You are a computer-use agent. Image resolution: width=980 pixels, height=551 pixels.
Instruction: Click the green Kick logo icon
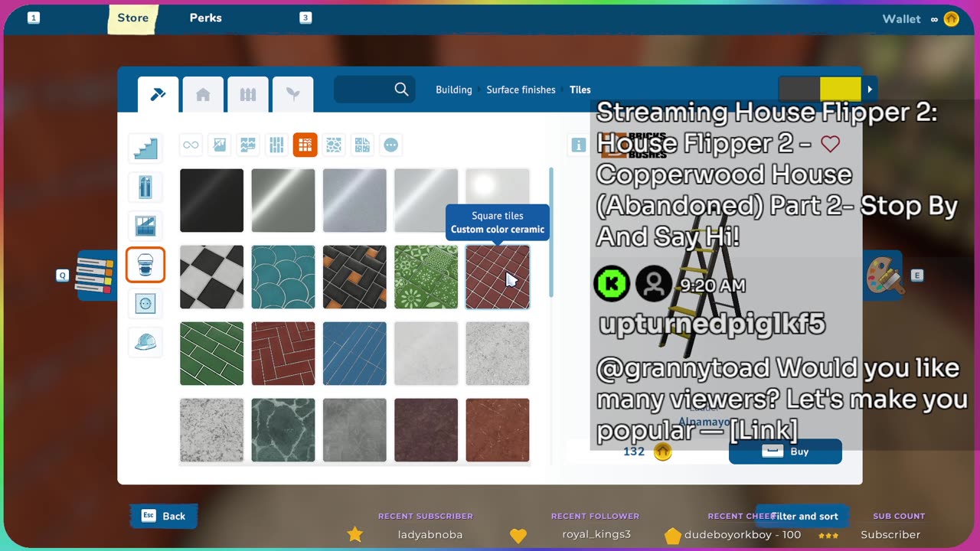tap(612, 284)
